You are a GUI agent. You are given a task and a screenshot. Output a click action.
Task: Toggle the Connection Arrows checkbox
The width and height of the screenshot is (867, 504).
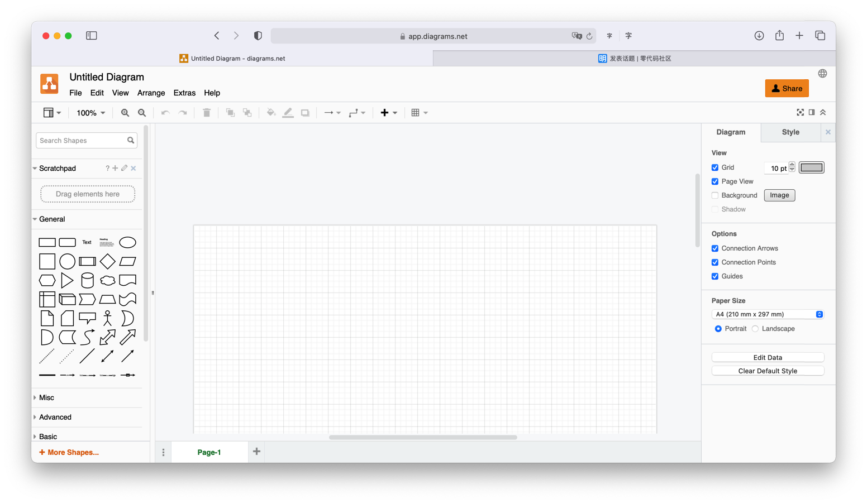click(715, 248)
